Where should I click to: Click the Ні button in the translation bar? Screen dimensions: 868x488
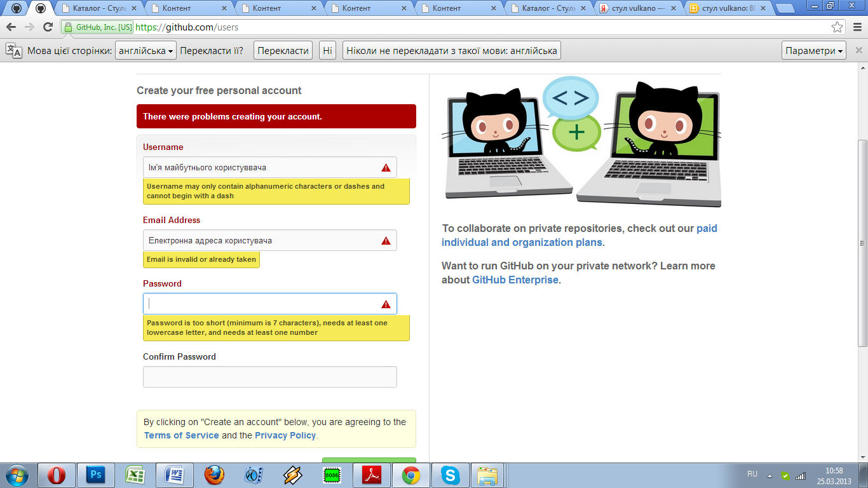coord(327,51)
